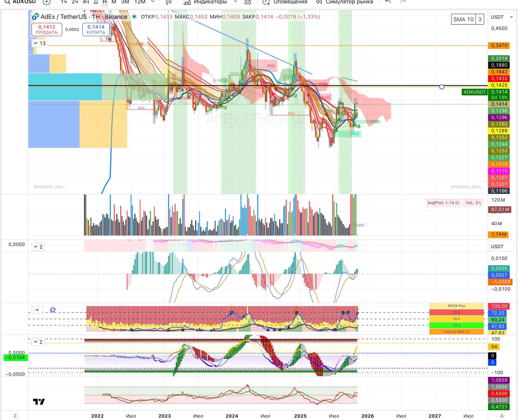Toggle timezone Z button at bottom left
518x420 pixels.
[15, 416]
